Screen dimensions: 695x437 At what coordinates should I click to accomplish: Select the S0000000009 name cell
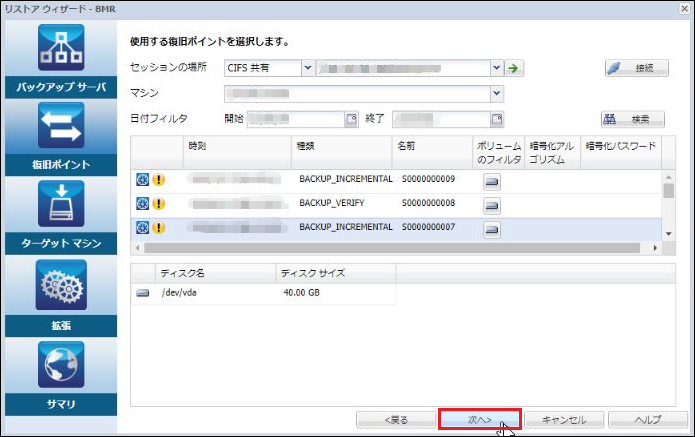428,179
